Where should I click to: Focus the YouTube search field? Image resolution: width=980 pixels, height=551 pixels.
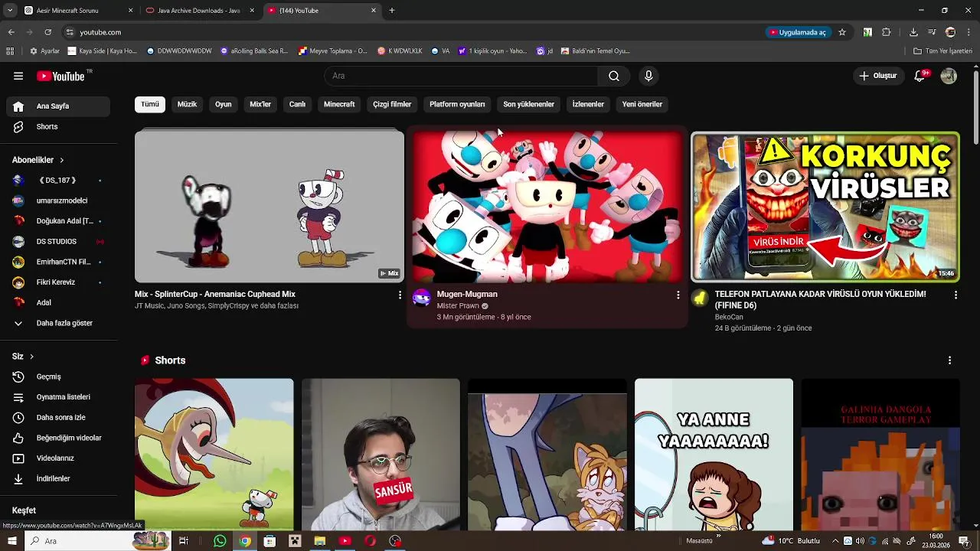click(461, 76)
